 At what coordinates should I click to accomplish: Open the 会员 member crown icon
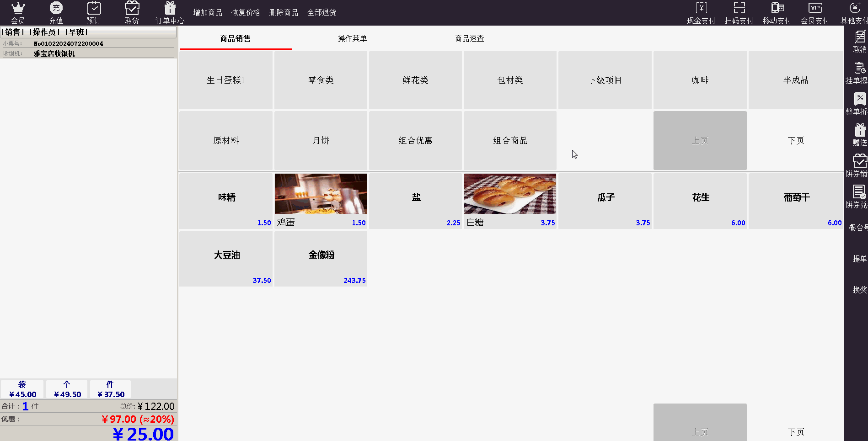[18, 13]
